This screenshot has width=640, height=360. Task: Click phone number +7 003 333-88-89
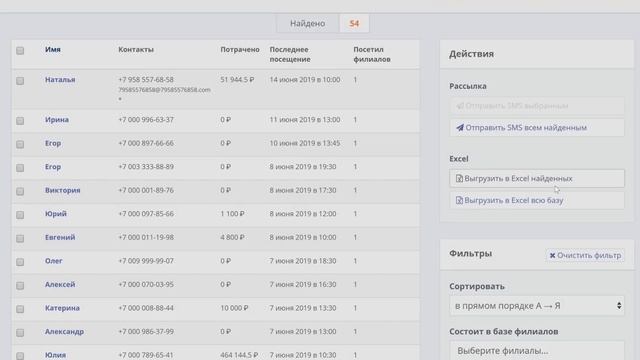tap(146, 167)
